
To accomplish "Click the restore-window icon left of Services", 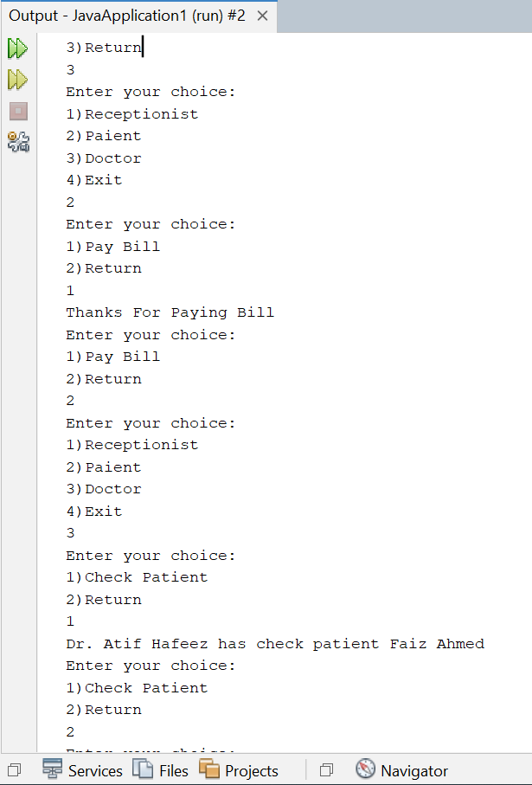I will click(13, 769).
